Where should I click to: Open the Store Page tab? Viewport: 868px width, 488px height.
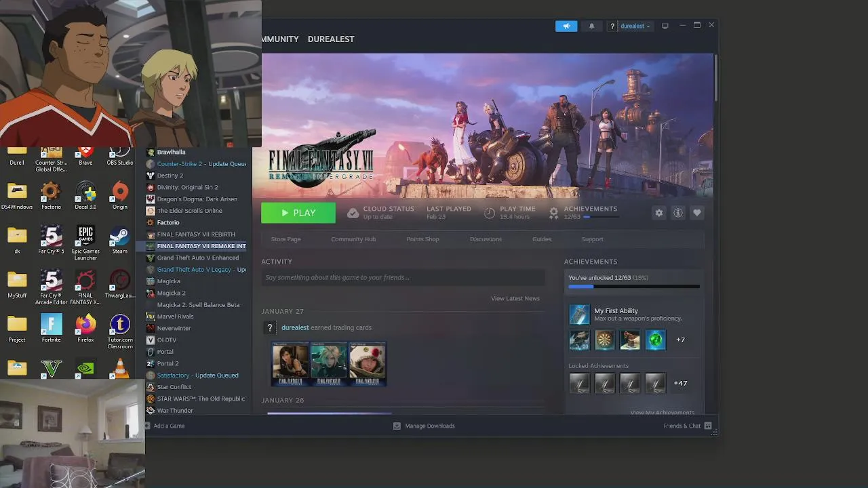click(285, 239)
